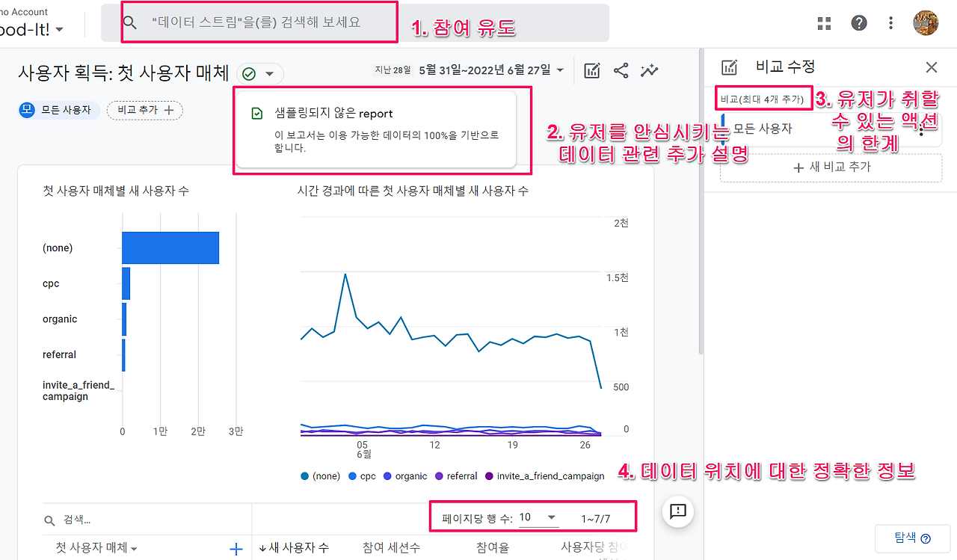Open the date range picker 5월 31일~2022년 6월 27일
The height and width of the screenshot is (560, 957).
(491, 70)
